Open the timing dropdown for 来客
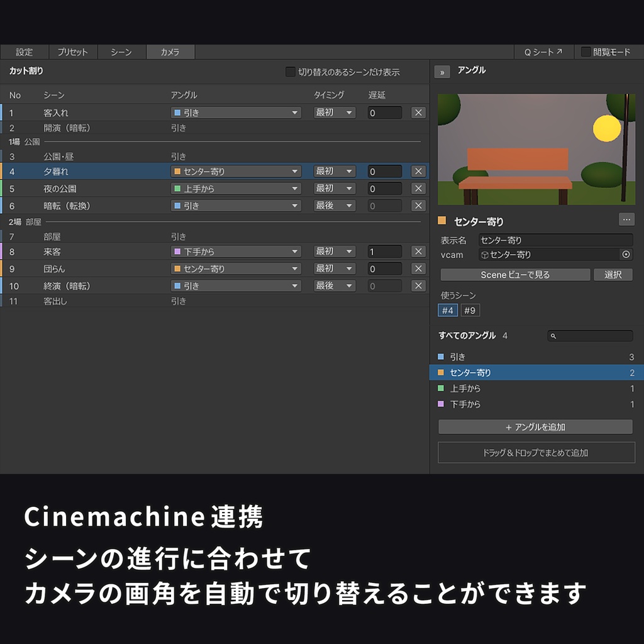This screenshot has width=644, height=644. tap(335, 252)
